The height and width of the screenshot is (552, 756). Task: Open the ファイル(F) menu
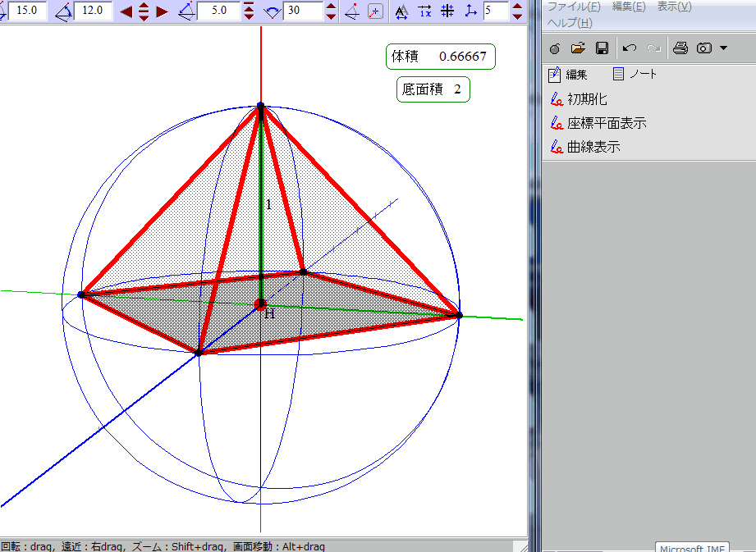(x=574, y=7)
